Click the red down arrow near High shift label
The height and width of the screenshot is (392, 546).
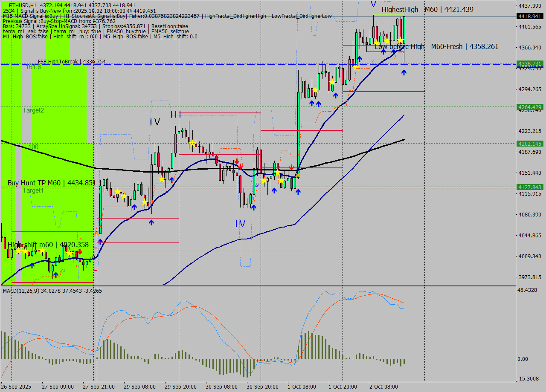coord(80,252)
